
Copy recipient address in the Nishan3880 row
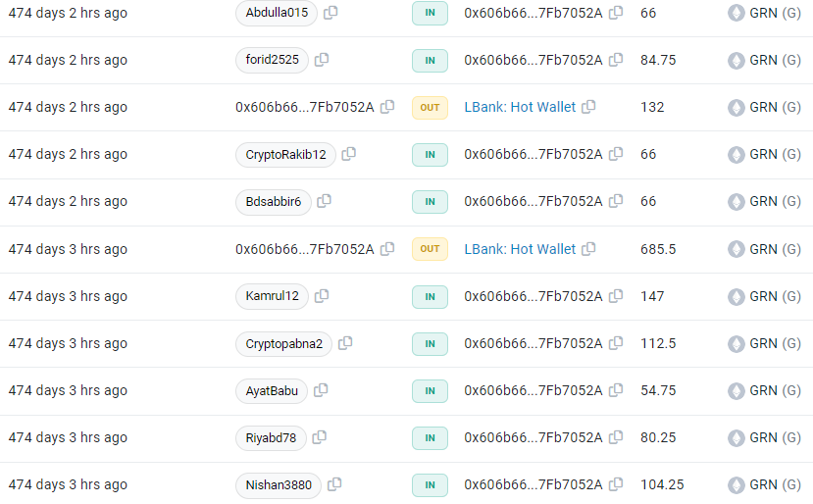616,484
